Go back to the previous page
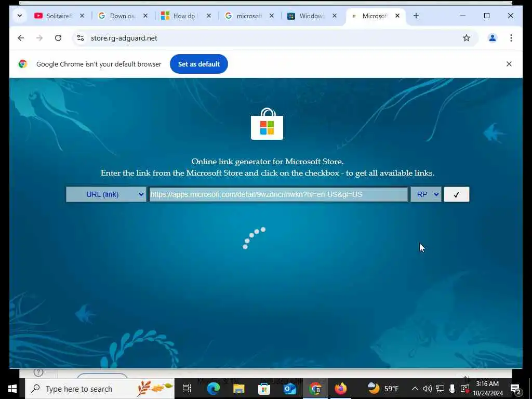 [x=21, y=38]
